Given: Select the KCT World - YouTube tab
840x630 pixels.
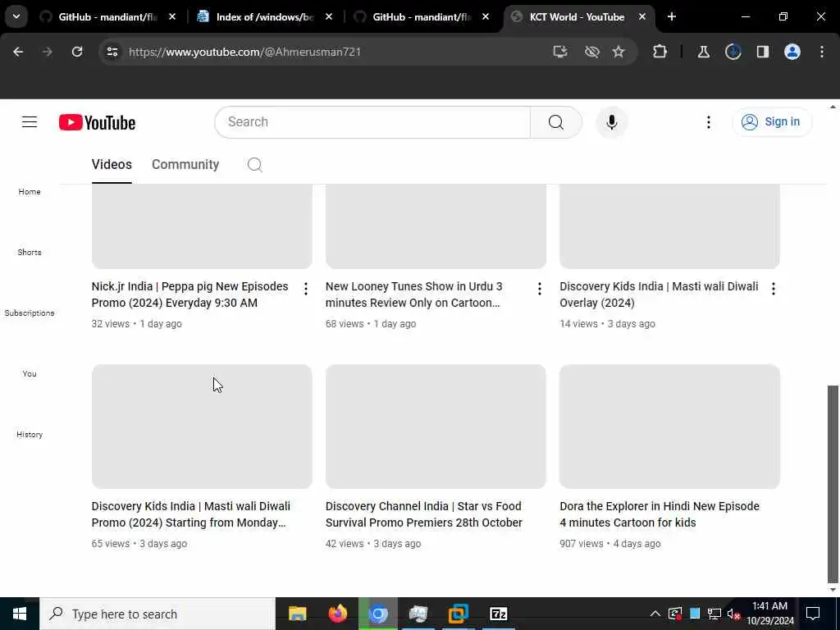Looking at the screenshot, I should coord(577,16).
